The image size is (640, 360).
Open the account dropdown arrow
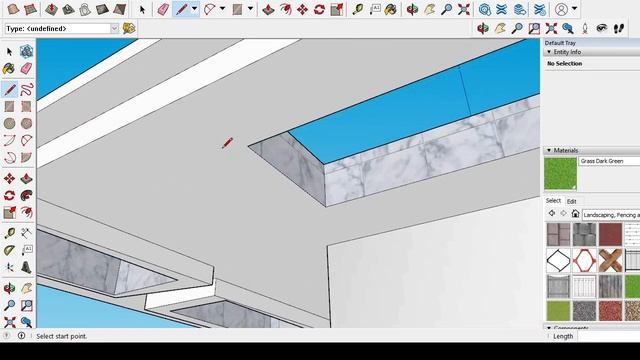(x=574, y=9)
